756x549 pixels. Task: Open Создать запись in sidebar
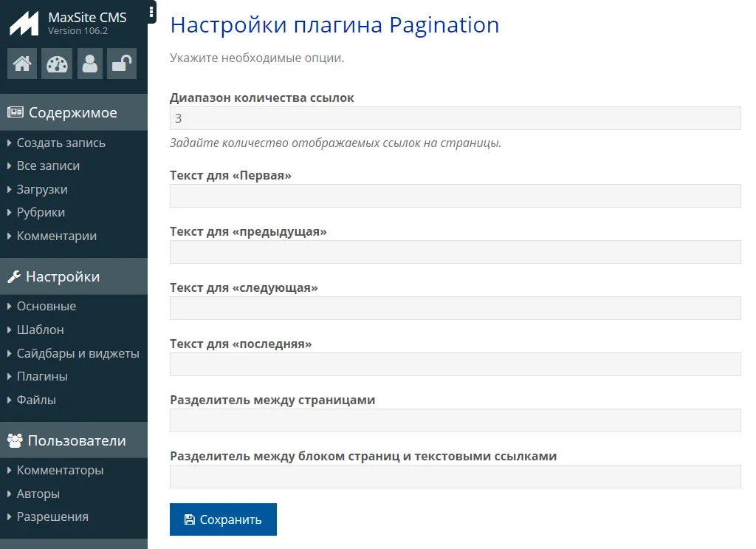(x=61, y=143)
